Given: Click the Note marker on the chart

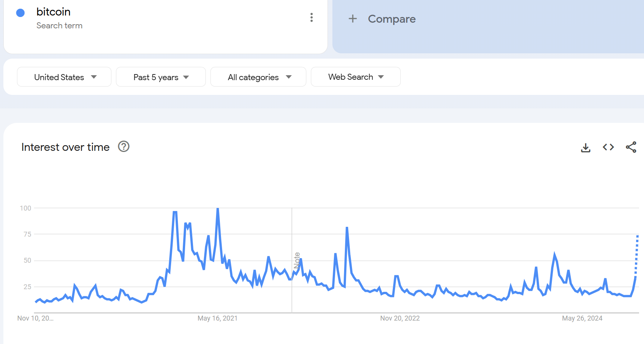Looking at the screenshot, I should pyautogui.click(x=297, y=260).
